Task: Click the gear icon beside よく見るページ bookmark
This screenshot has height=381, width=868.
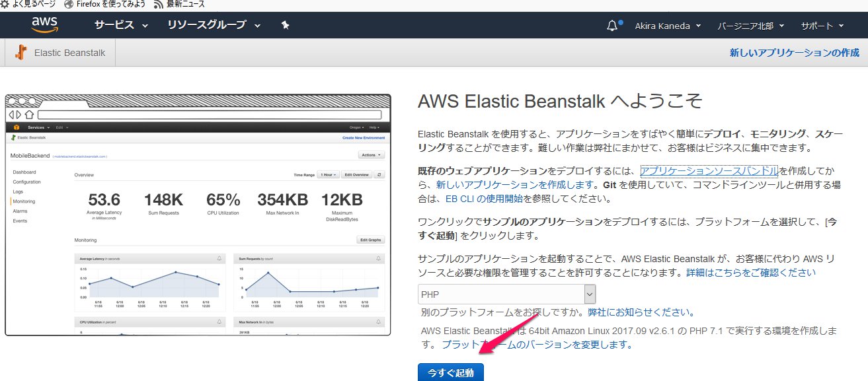Action: click(x=5, y=5)
